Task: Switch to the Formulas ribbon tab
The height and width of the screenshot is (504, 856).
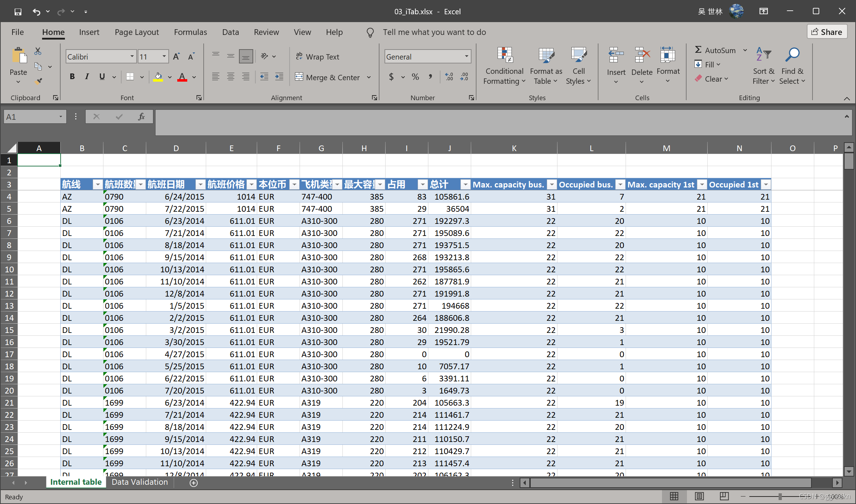Action: [190, 32]
